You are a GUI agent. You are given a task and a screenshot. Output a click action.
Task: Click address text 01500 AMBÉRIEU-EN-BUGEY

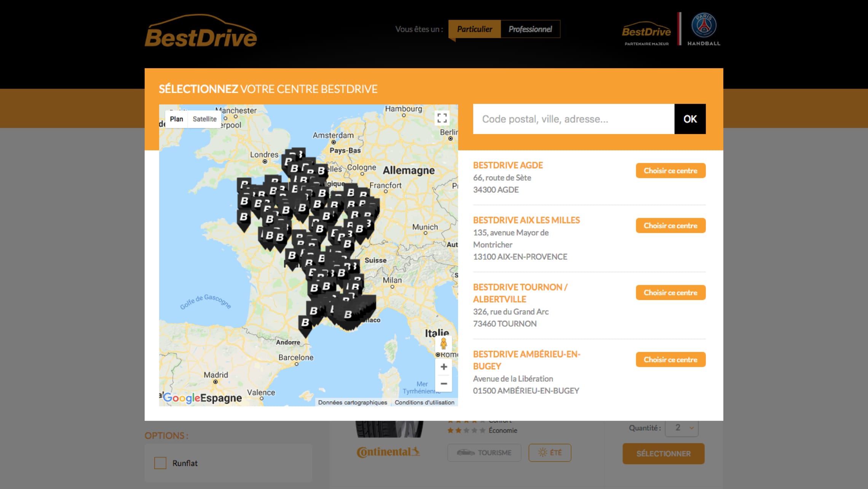(x=526, y=391)
